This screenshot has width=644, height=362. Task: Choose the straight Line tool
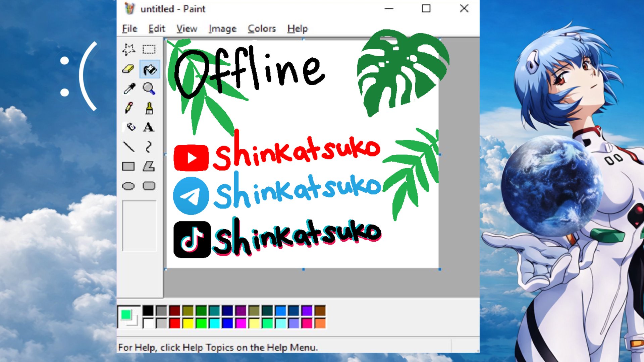129,146
